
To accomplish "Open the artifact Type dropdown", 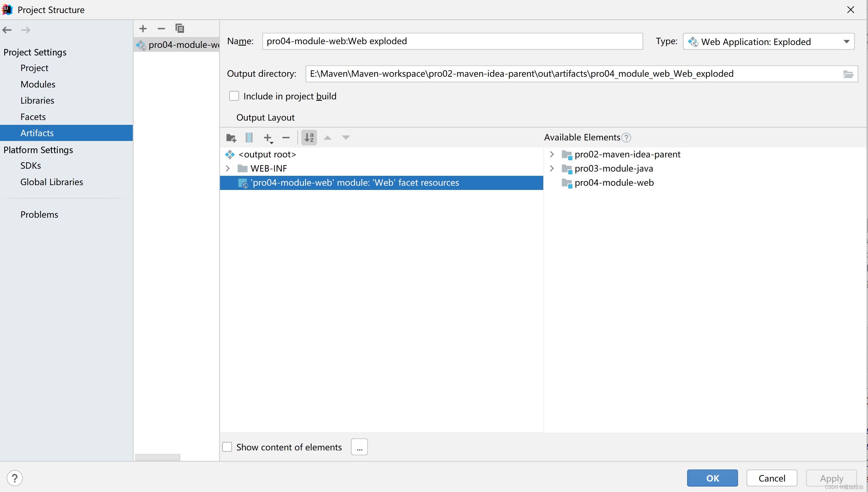I will point(768,42).
